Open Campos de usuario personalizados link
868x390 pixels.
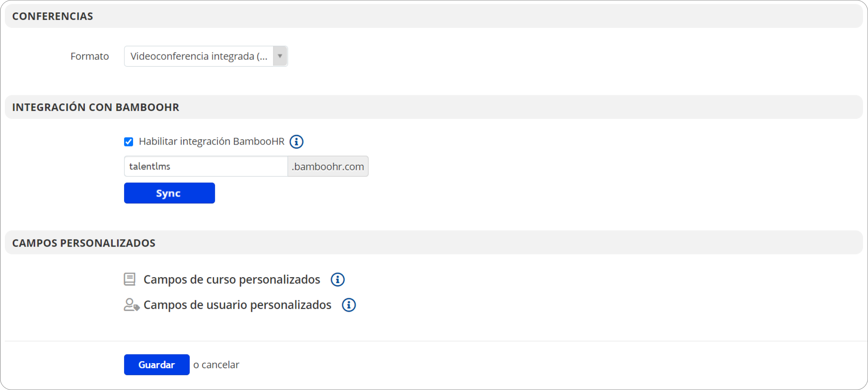(237, 305)
